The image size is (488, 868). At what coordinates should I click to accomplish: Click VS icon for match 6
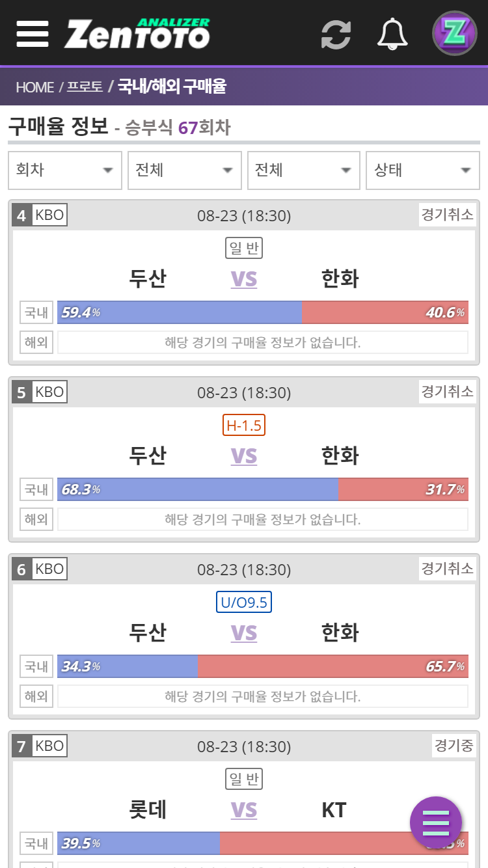click(x=244, y=632)
